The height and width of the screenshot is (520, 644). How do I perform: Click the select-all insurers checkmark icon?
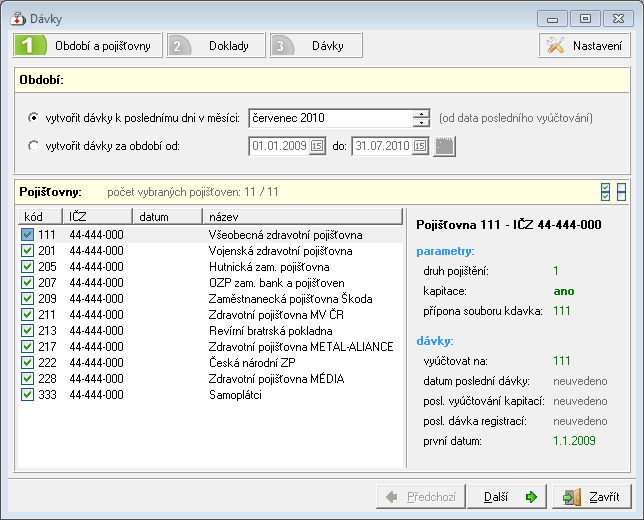coord(605,192)
